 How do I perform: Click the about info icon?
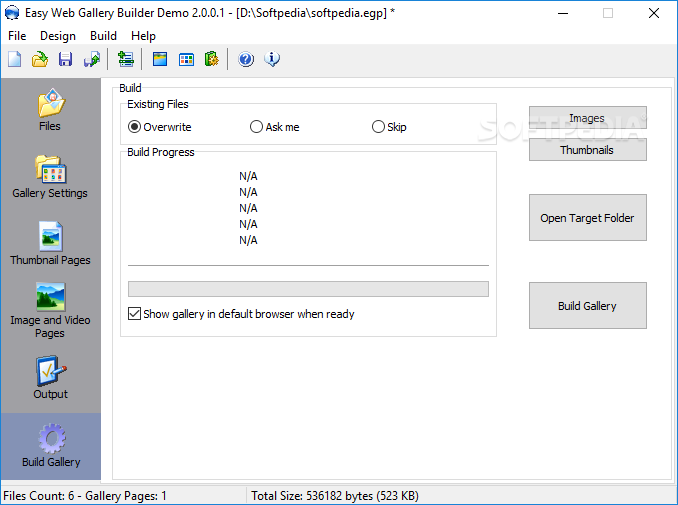click(272, 59)
